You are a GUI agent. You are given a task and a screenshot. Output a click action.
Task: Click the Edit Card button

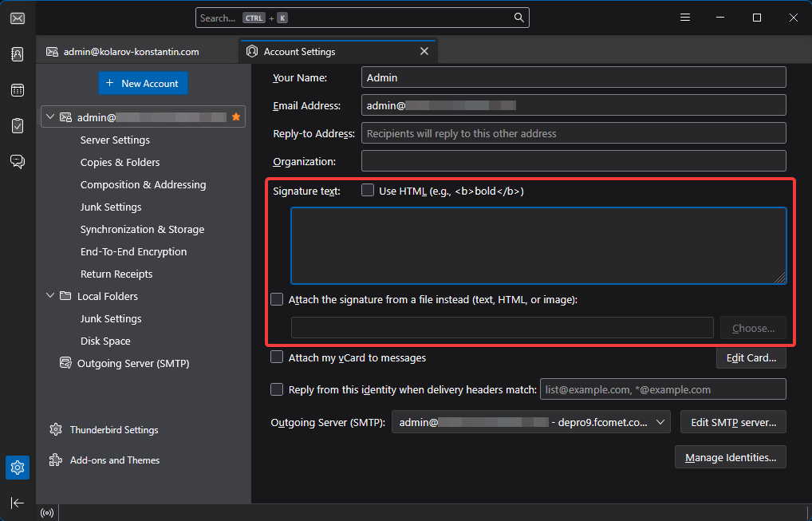click(751, 358)
